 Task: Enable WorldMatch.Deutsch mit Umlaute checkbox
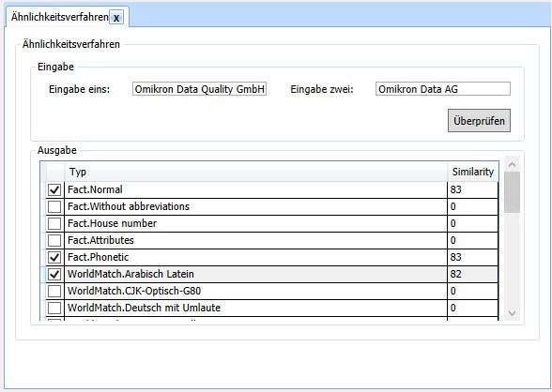[54, 308]
